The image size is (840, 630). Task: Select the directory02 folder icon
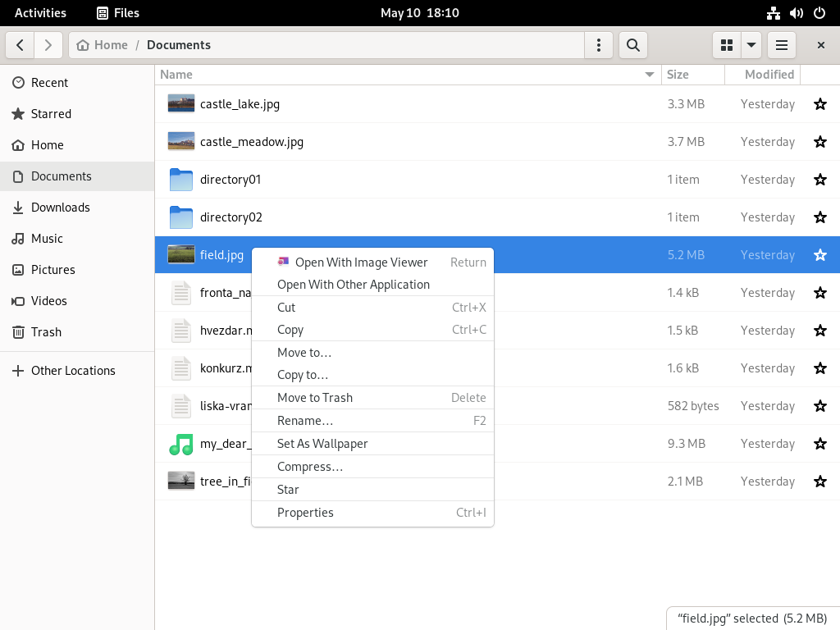(181, 217)
